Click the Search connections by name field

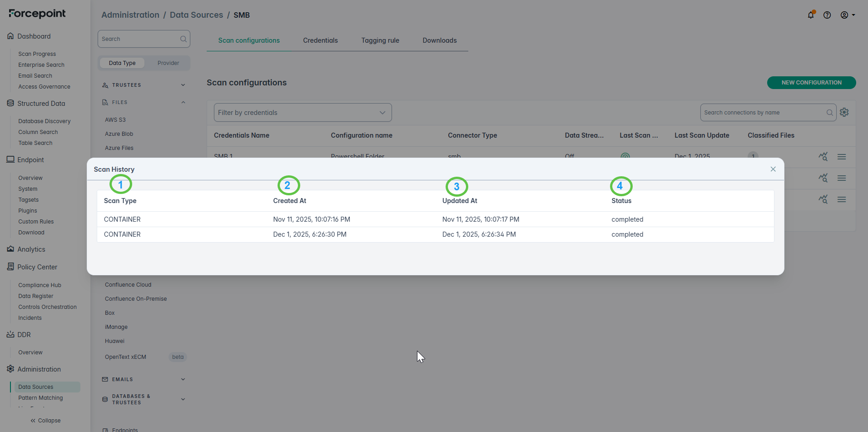click(x=763, y=113)
